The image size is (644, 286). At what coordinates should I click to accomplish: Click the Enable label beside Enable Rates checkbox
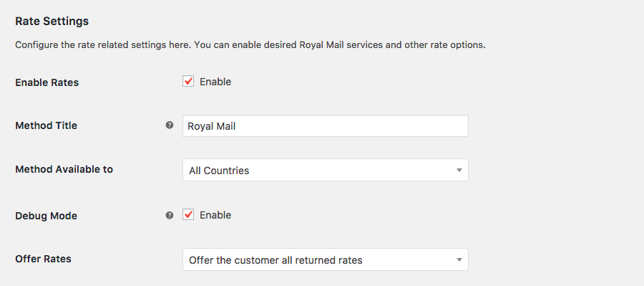[215, 82]
